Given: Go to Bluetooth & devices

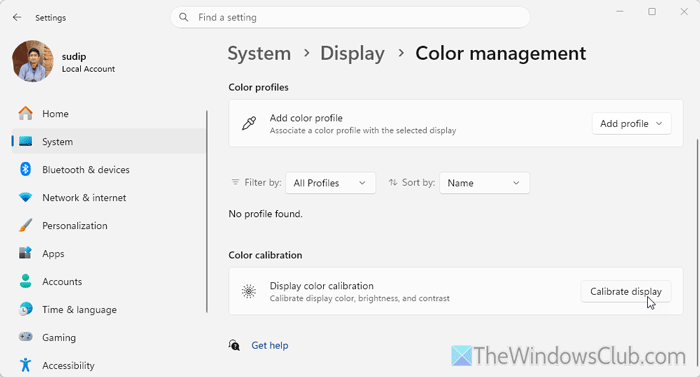Looking at the screenshot, I should [108, 169].
